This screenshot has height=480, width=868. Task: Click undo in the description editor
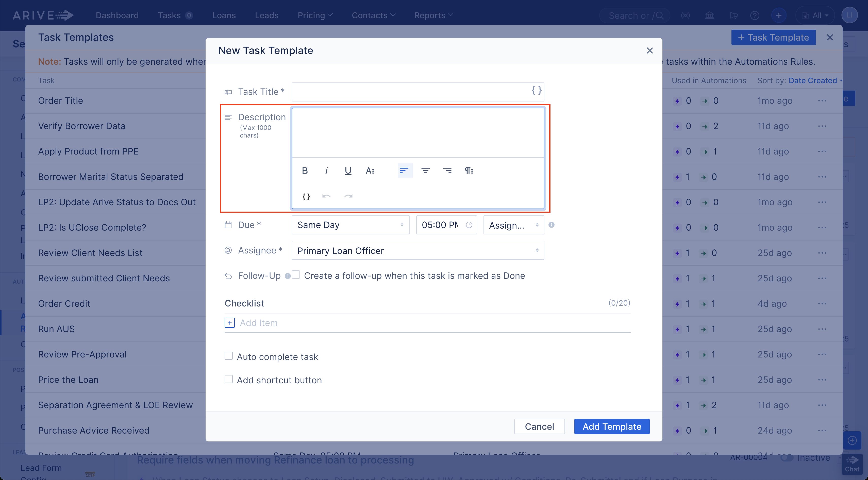(326, 196)
